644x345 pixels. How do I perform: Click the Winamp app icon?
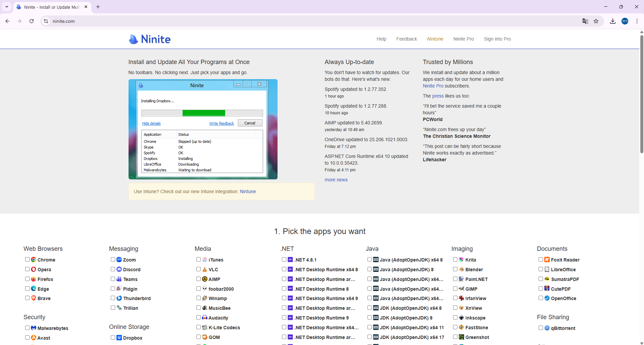click(205, 298)
